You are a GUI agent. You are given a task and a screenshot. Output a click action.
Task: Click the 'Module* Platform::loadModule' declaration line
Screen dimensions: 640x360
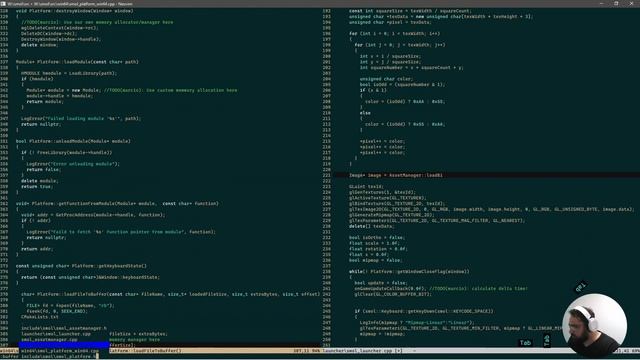pos(77,62)
